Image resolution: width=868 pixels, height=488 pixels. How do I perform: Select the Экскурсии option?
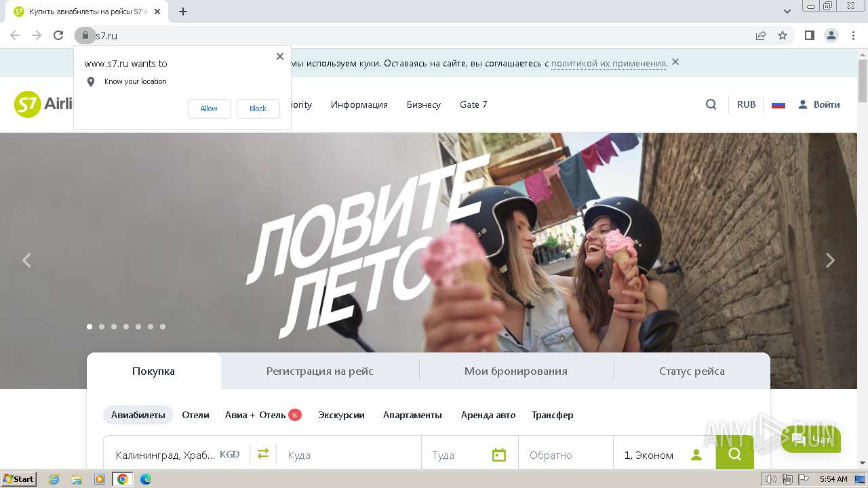pos(341,415)
